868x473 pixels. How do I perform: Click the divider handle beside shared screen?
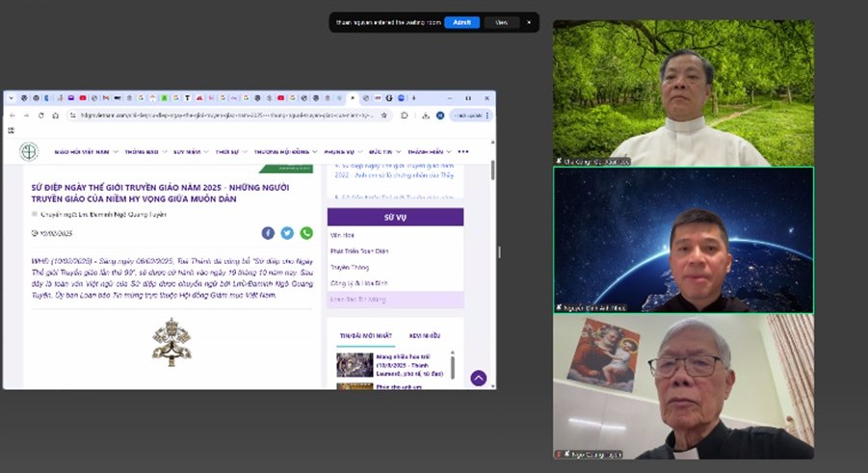click(499, 252)
